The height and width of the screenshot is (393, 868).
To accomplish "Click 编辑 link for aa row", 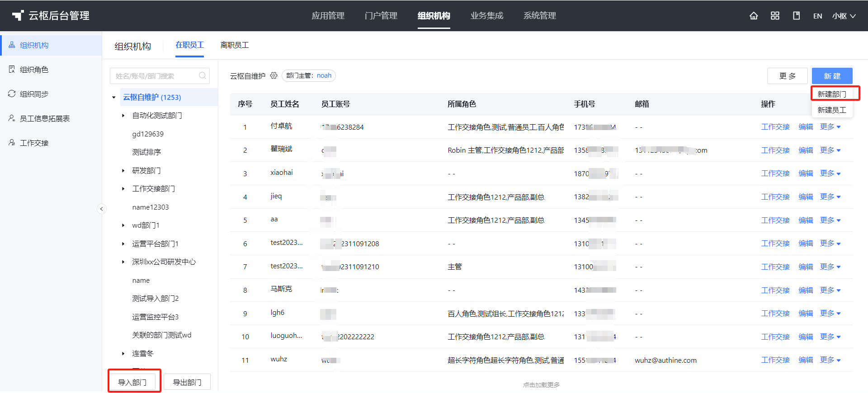I will pos(806,220).
